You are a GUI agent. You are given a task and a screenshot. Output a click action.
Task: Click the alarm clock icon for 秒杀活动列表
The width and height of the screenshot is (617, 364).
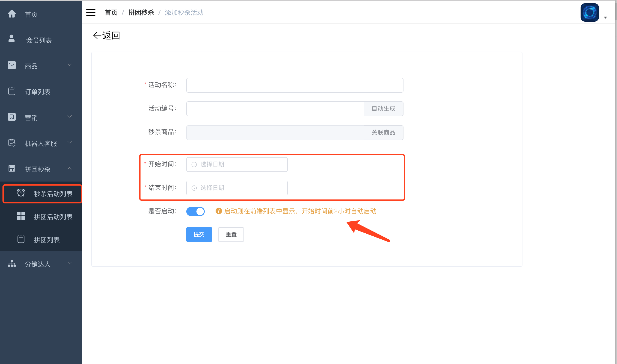click(21, 193)
